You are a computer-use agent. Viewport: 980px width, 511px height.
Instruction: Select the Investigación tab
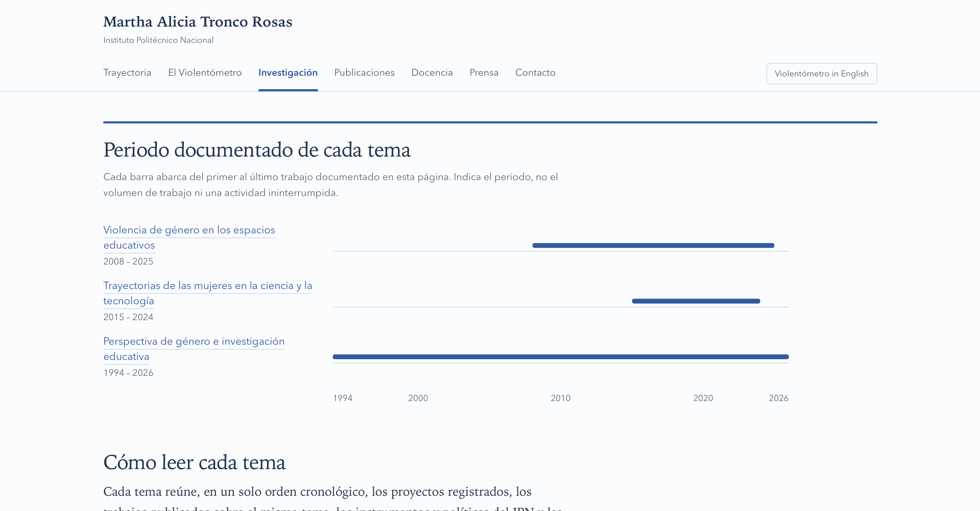[288, 72]
